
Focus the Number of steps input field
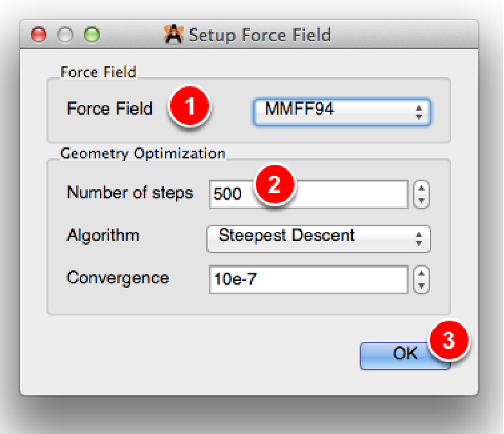pos(348,194)
